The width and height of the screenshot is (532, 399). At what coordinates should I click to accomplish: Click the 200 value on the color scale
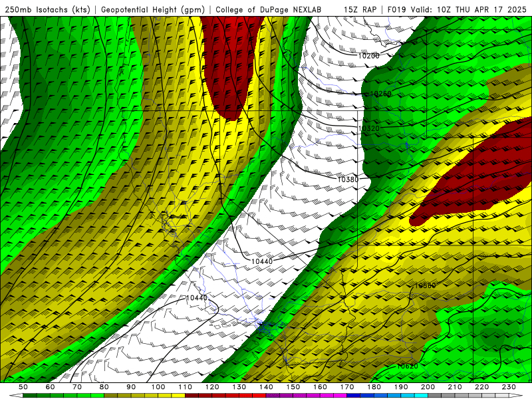point(428,387)
